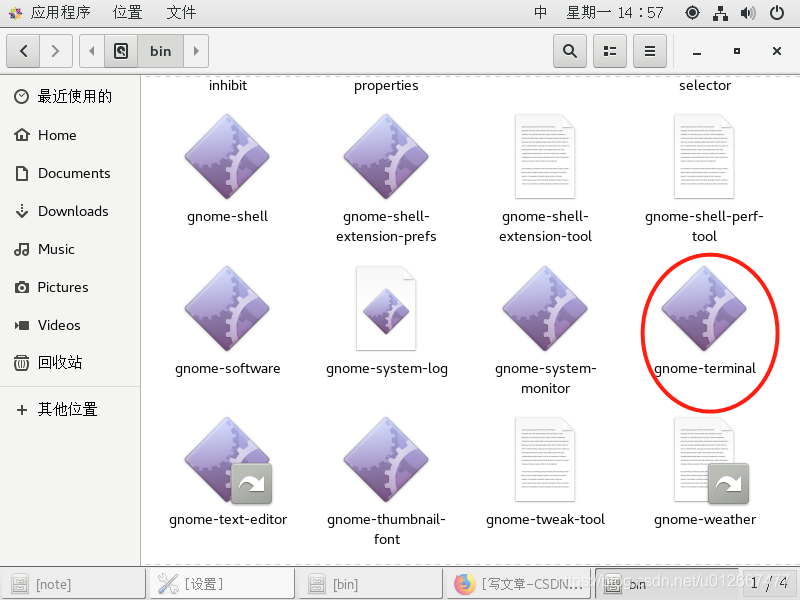The width and height of the screenshot is (800, 600).
Task: Switch to Firefox 写文章-CSDN taskbar window
Action: click(518, 584)
